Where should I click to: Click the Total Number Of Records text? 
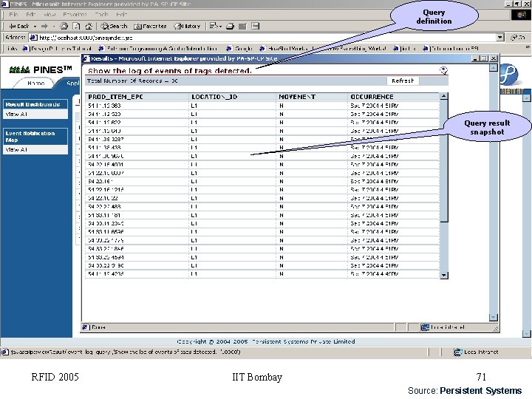point(132,81)
